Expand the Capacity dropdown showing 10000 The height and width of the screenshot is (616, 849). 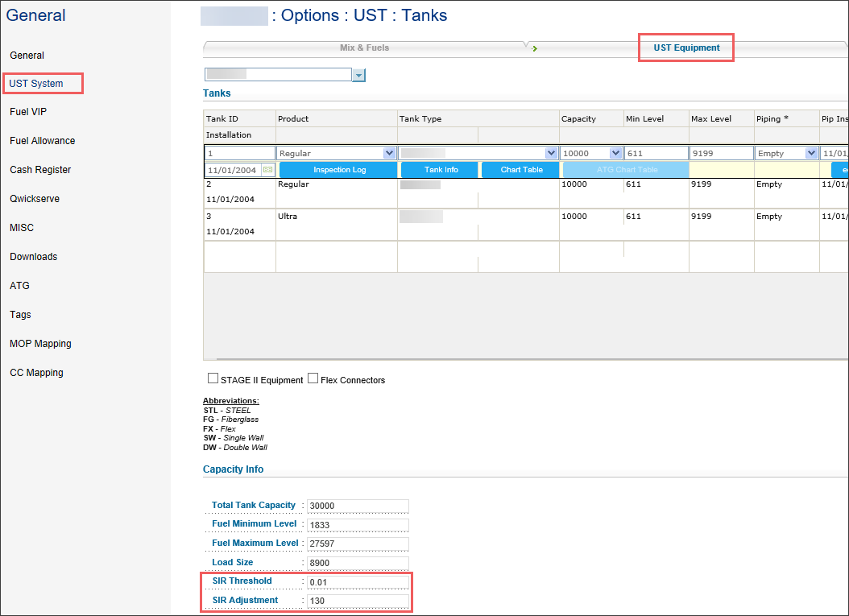pos(615,153)
